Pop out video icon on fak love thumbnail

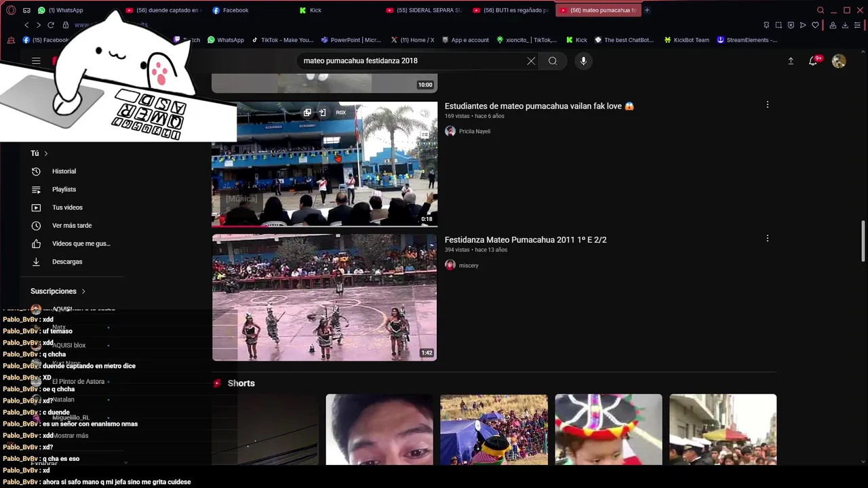click(x=307, y=113)
